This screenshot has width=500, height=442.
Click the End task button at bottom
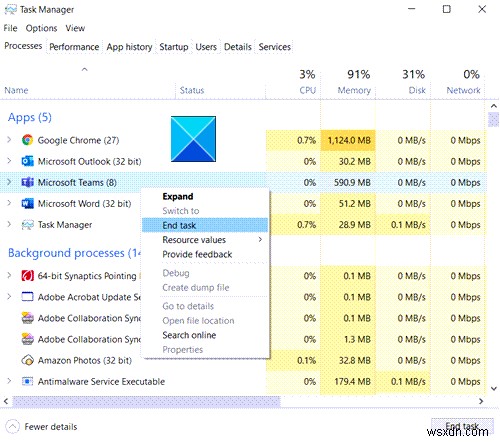pyautogui.click(x=462, y=426)
